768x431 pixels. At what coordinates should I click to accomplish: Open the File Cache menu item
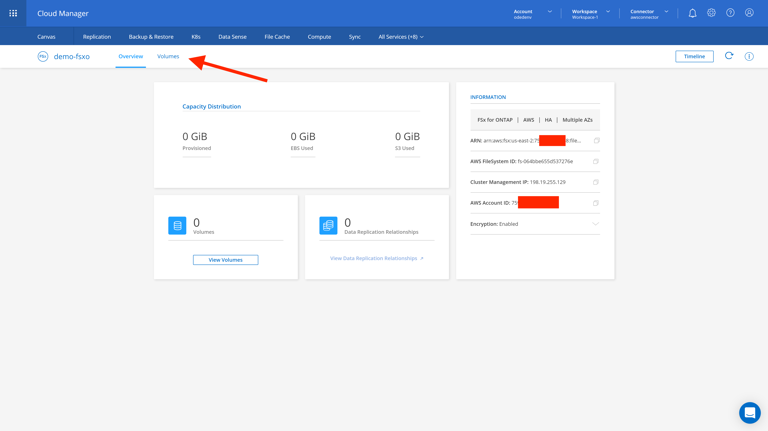(x=277, y=37)
